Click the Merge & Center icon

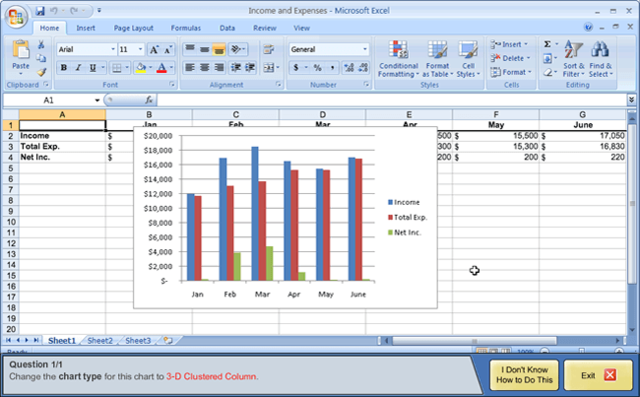(x=268, y=67)
